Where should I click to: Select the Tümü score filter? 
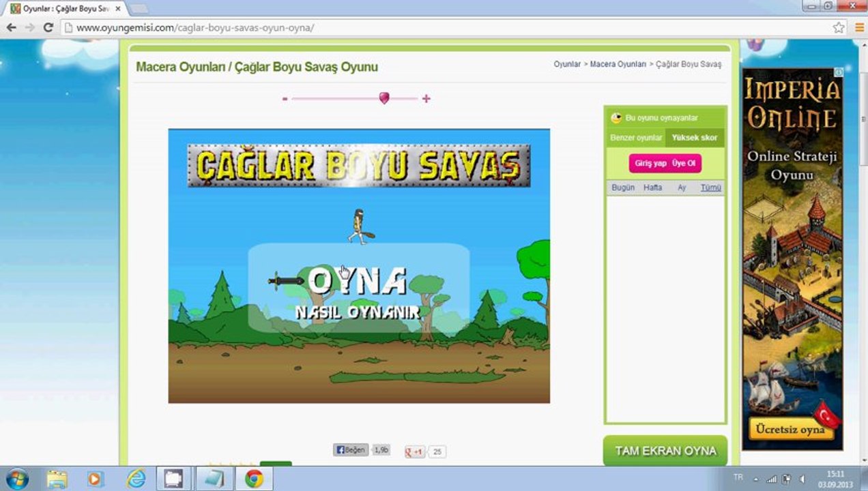(710, 188)
